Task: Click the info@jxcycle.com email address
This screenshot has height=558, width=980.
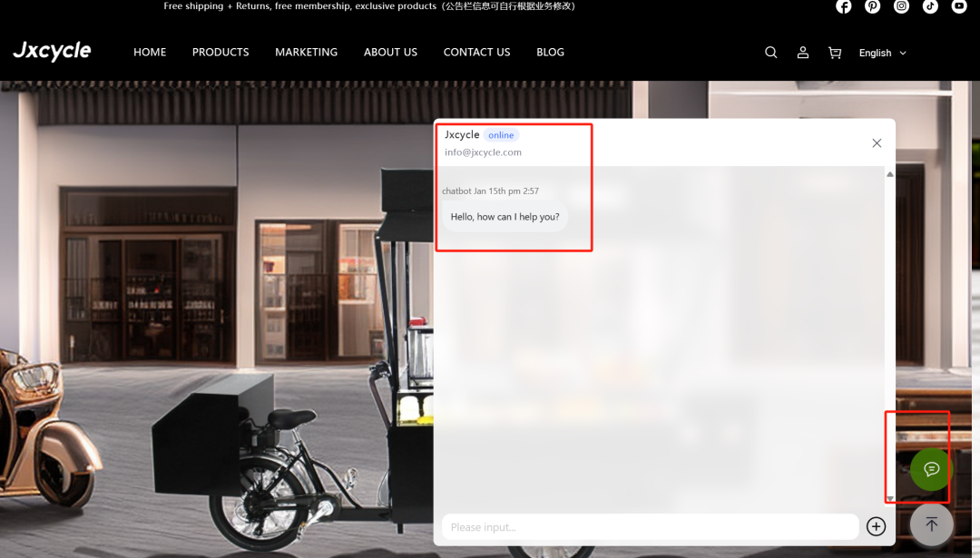Action: (x=483, y=152)
